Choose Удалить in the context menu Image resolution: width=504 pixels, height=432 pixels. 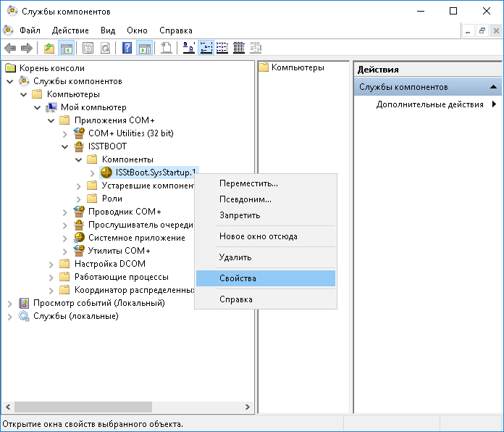point(266,257)
